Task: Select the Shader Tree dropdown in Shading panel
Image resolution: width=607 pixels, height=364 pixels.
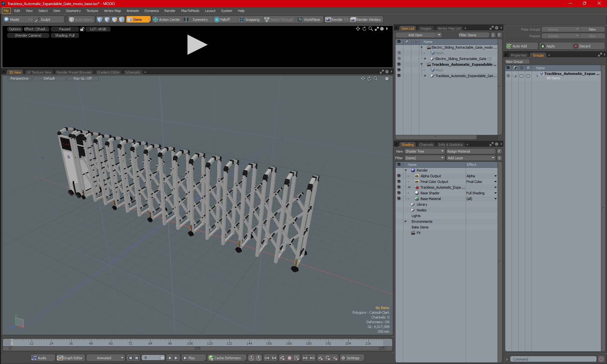Action: pyautogui.click(x=424, y=151)
